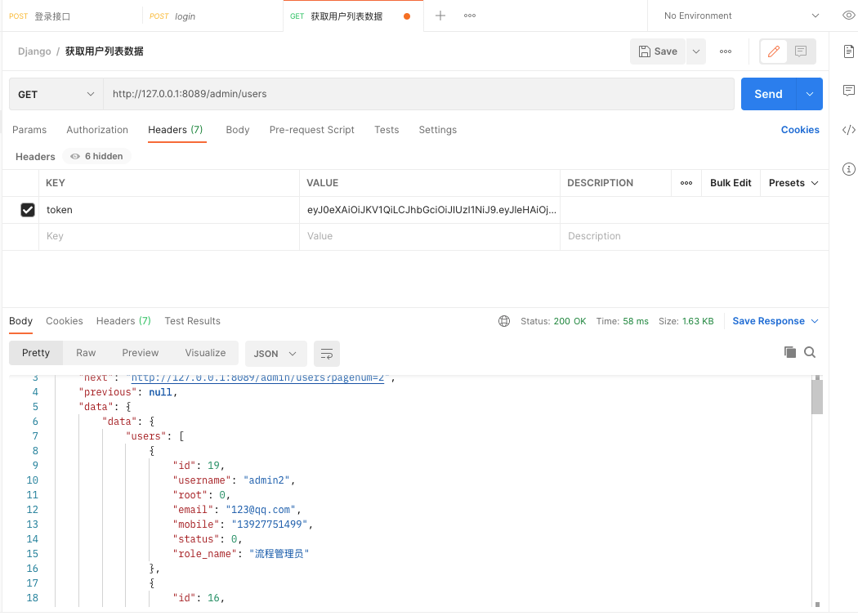Toggle line wrap icon in response toolbar
858x616 pixels.
click(327, 354)
